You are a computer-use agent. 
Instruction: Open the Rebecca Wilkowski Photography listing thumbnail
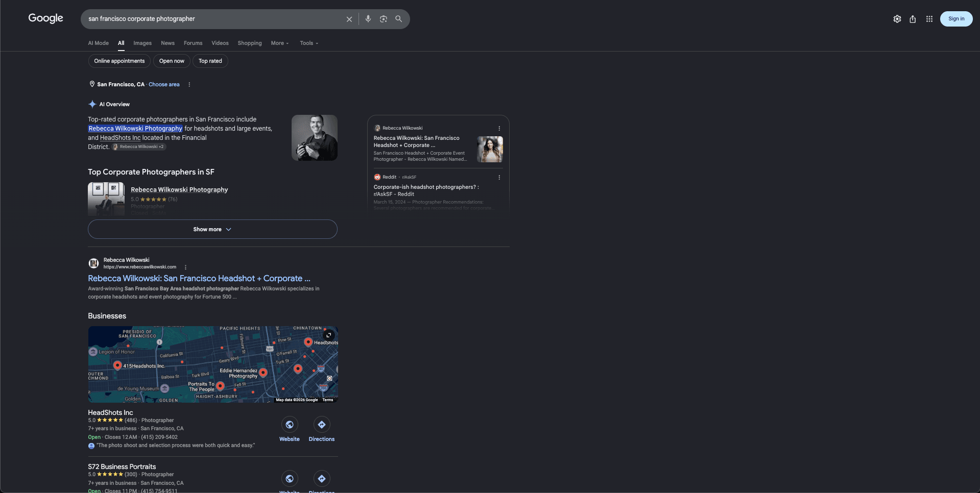pos(106,199)
